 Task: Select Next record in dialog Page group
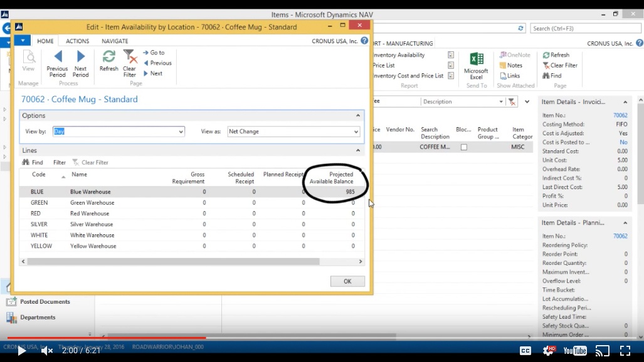pos(153,73)
